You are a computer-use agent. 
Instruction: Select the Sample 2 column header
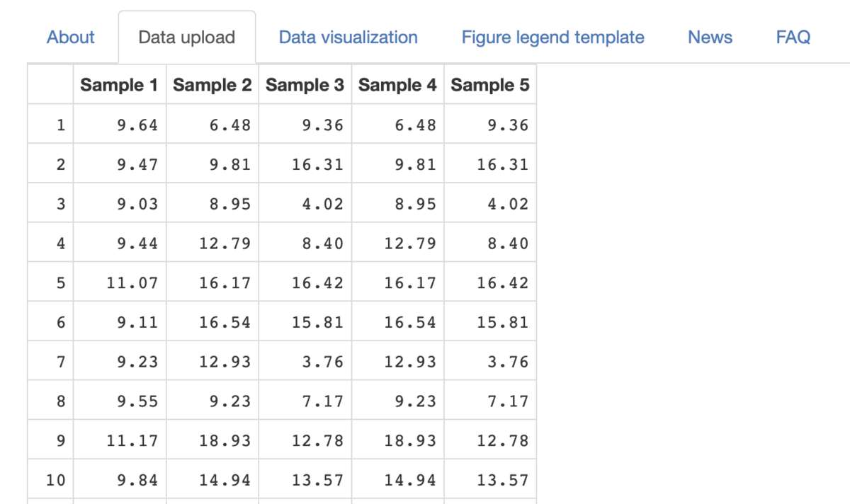point(212,85)
